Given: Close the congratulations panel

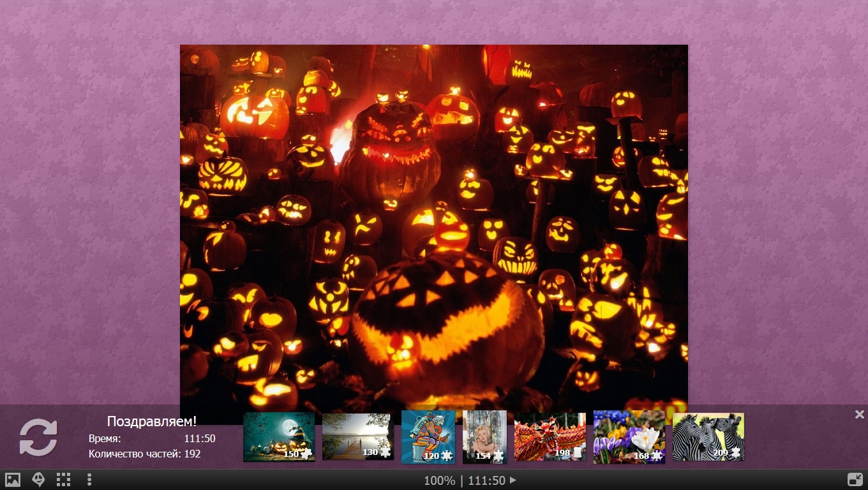Looking at the screenshot, I should coord(859,415).
